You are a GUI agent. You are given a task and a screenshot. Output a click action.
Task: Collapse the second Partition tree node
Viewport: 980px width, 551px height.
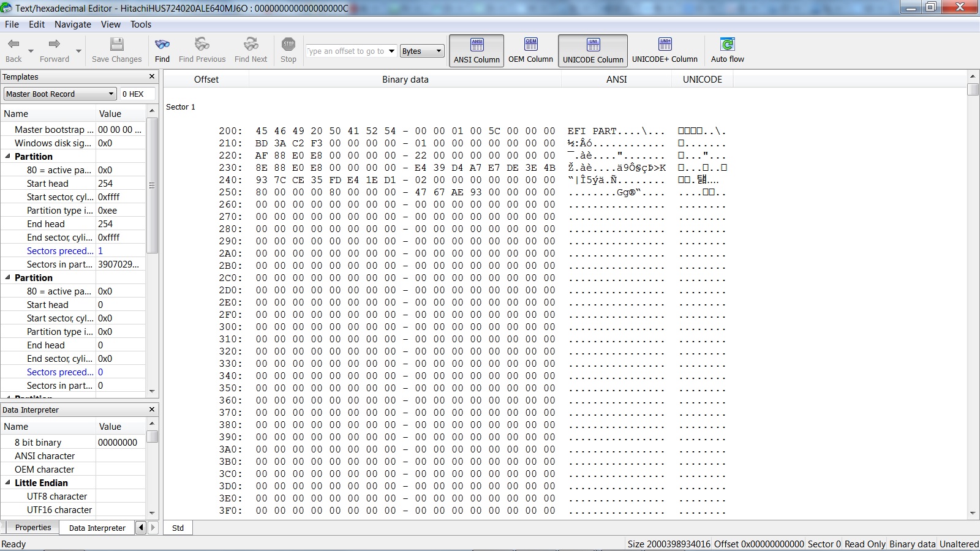coord(8,277)
